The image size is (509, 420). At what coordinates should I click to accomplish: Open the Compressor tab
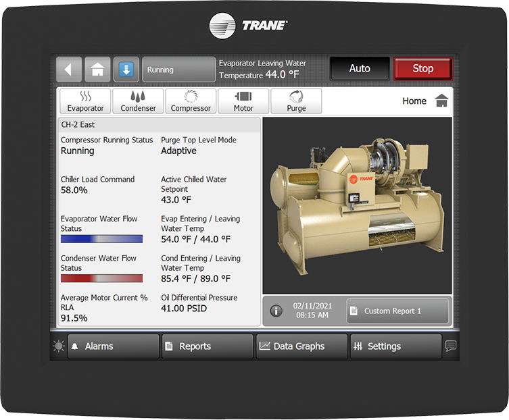pyautogui.click(x=191, y=101)
